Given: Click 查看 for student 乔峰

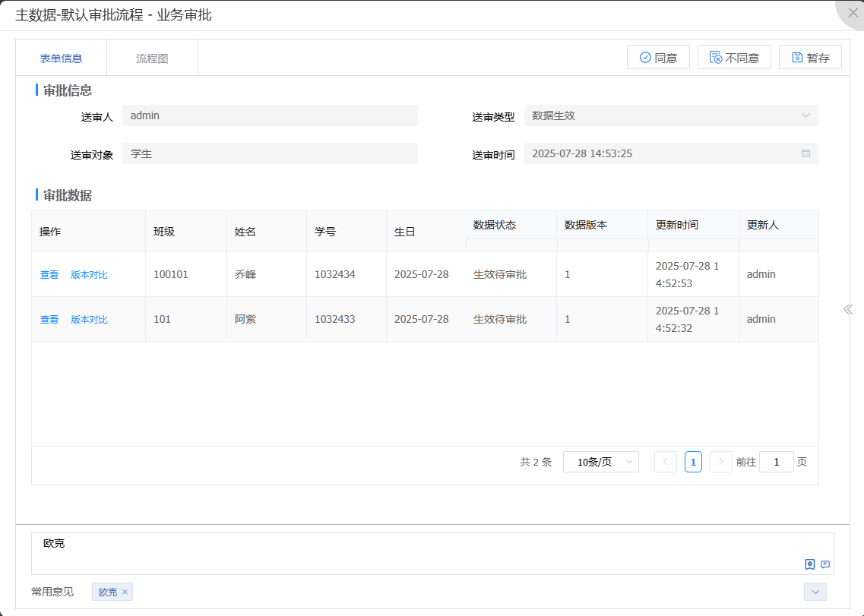Looking at the screenshot, I should coord(49,275).
